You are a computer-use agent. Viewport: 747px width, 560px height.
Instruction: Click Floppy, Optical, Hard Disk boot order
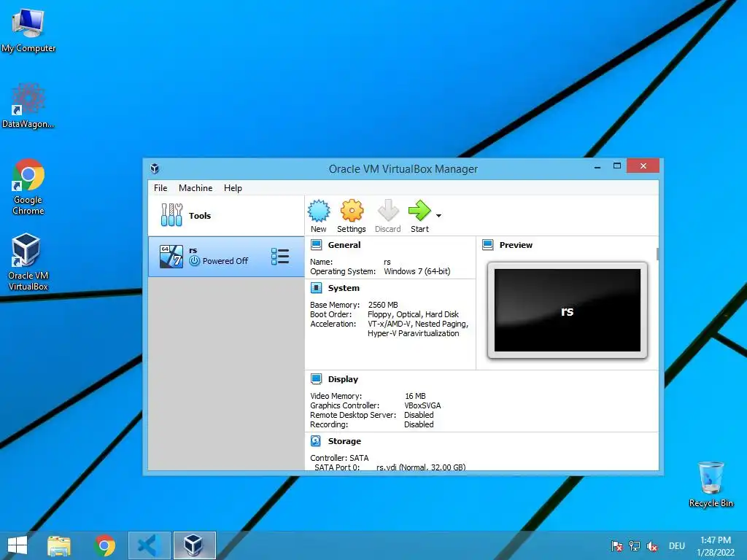[x=413, y=314]
